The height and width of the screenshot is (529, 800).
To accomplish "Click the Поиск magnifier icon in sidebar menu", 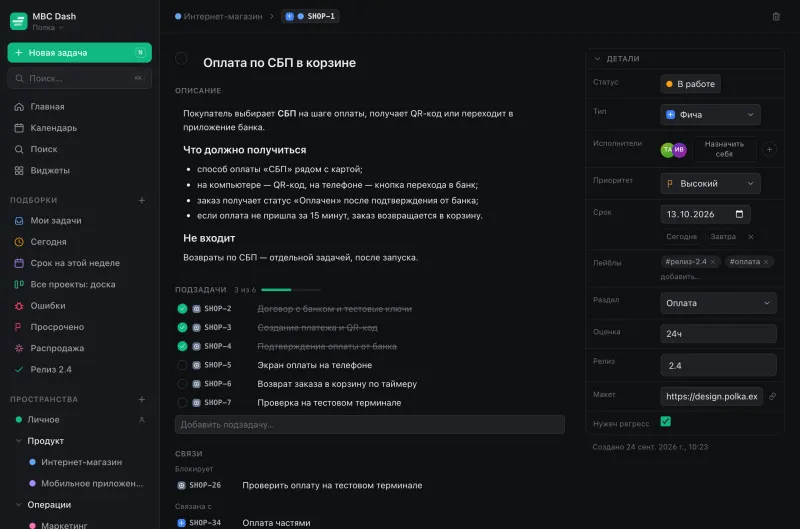I will pos(19,149).
